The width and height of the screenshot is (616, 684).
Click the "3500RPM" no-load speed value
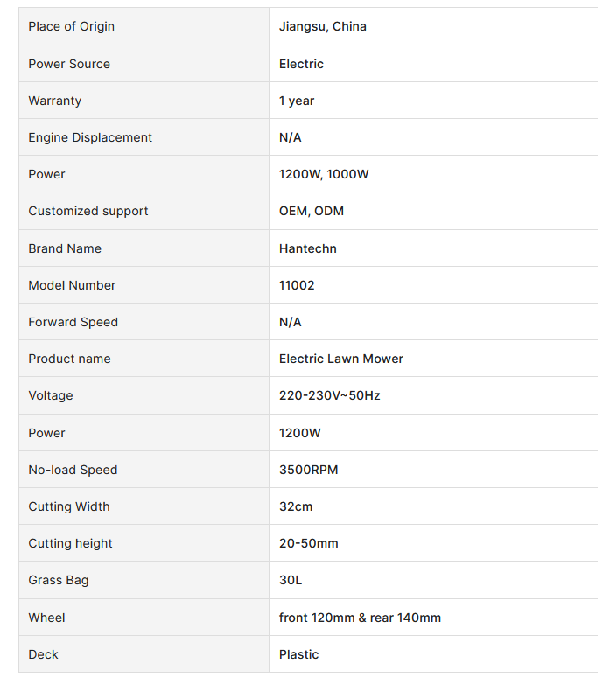[308, 470]
